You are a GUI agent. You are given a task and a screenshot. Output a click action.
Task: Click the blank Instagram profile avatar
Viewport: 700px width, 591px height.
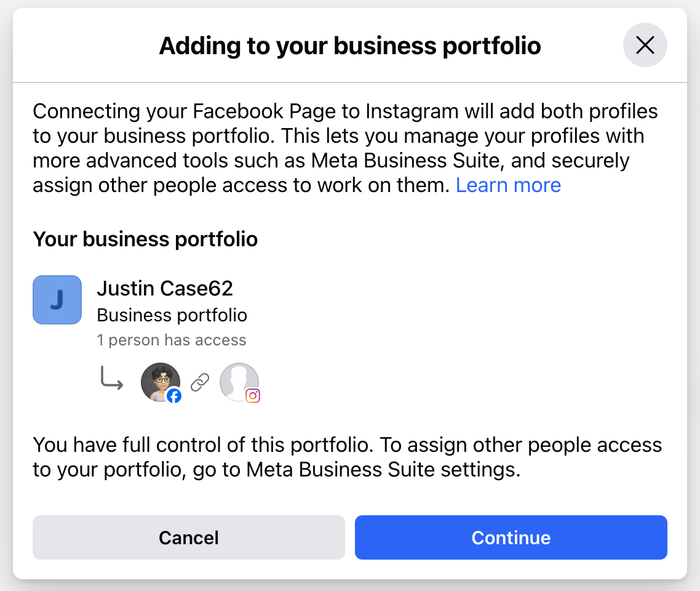[x=238, y=380]
